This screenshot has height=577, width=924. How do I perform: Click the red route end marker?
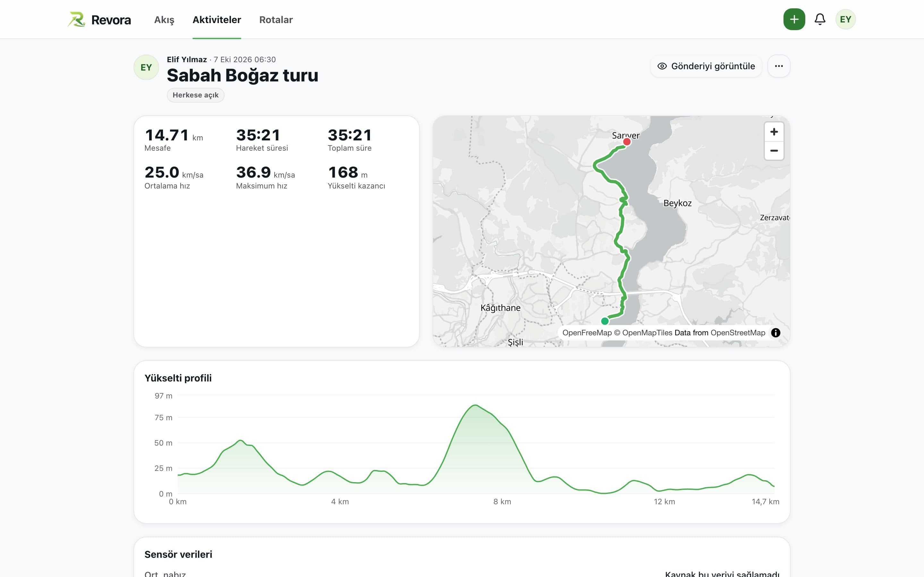point(627,142)
